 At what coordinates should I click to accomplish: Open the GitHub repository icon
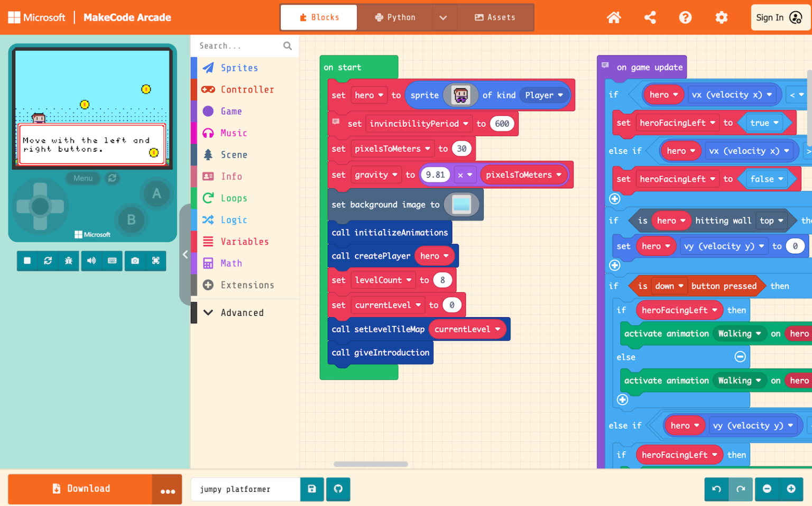[x=338, y=489]
